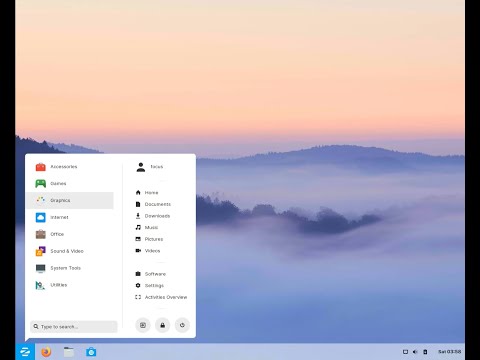
Task: Click the power off round button
Action: click(x=182, y=325)
